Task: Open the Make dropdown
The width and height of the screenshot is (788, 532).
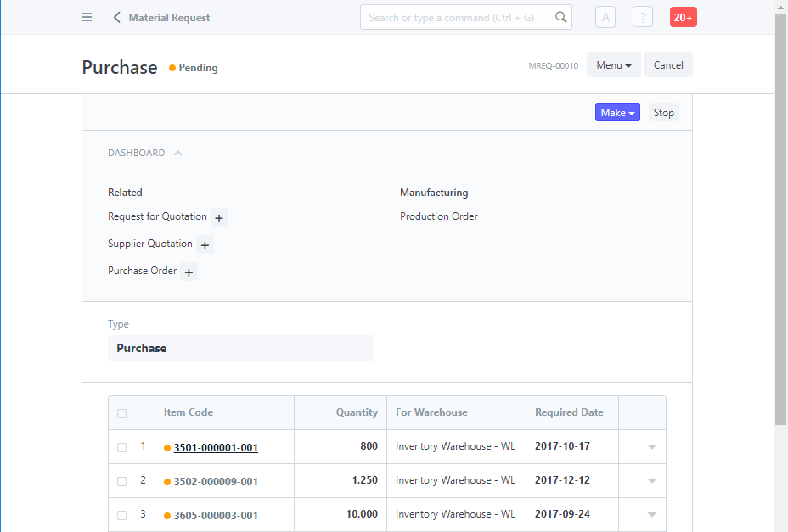Action: (617, 113)
